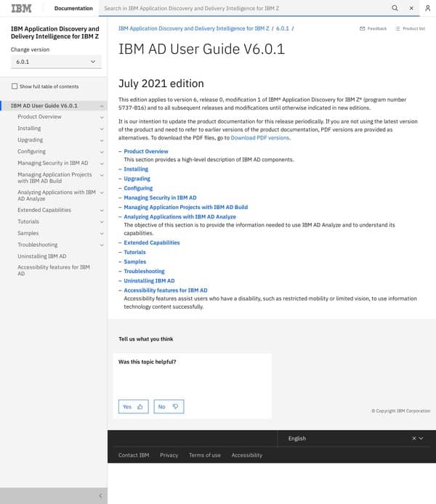Click the search magnifier icon

[395, 8]
